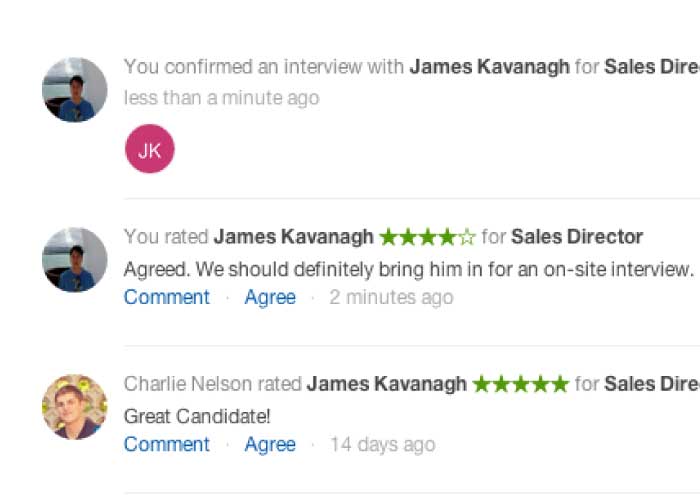Click the '14 days ago' timestamp
The image size is (700, 500).
[383, 445]
